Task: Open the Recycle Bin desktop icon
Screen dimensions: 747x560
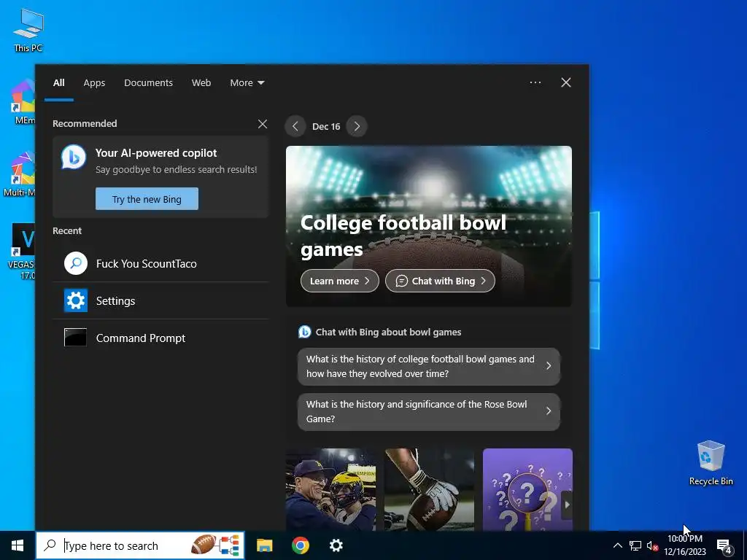Action: (711, 463)
